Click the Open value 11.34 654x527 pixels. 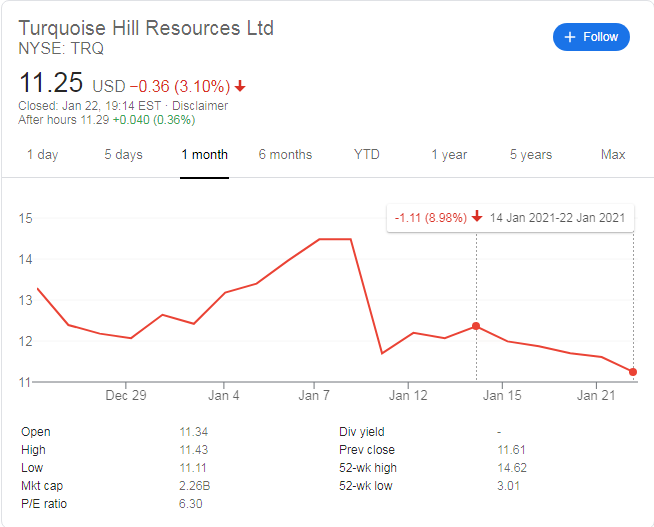pos(194,432)
